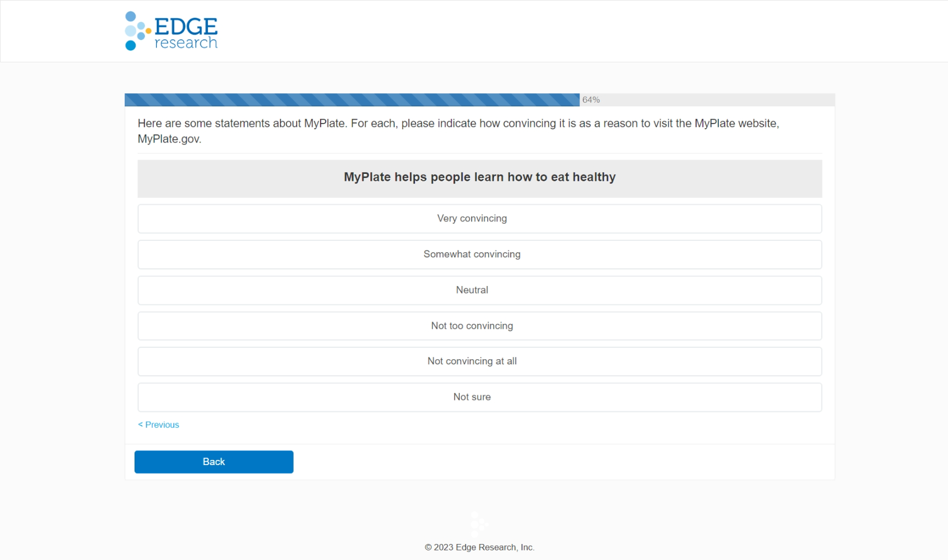Pick the Neutral answer
Image resolution: width=948 pixels, height=560 pixels.
(480, 290)
